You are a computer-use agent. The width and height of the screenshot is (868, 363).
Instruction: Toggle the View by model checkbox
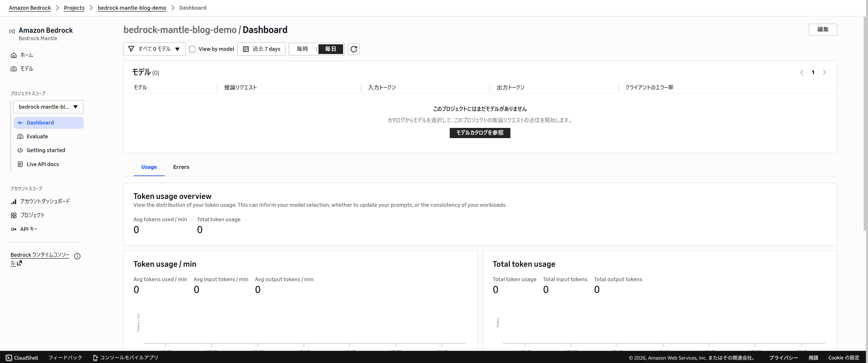(192, 49)
